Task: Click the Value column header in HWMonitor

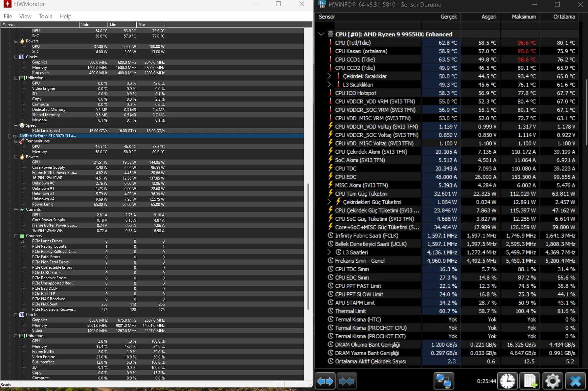Action: [94, 25]
